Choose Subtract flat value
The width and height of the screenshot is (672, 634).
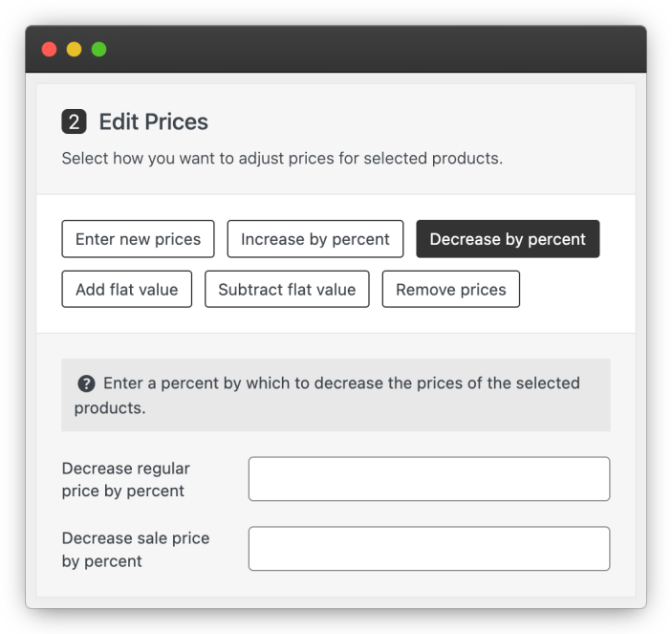pyautogui.click(x=287, y=290)
